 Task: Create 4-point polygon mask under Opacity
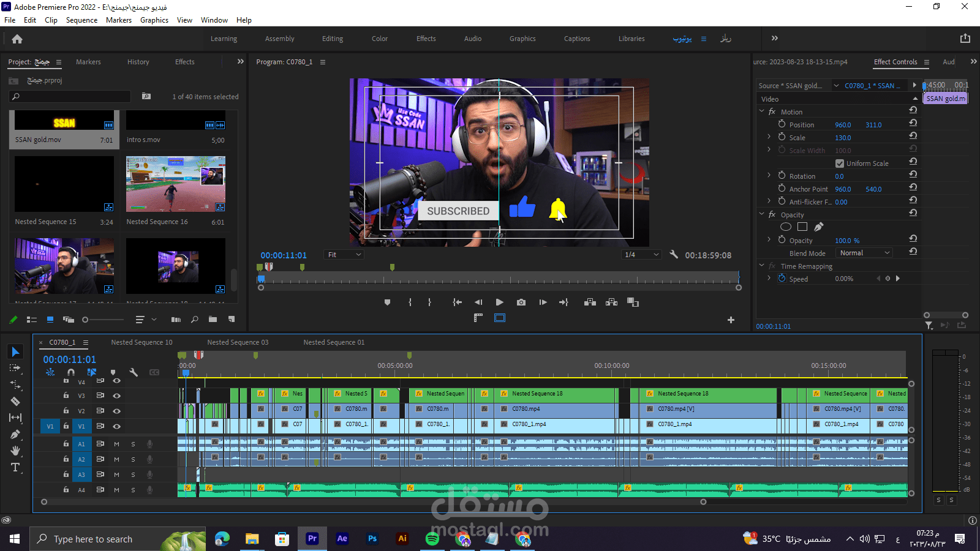(x=802, y=227)
